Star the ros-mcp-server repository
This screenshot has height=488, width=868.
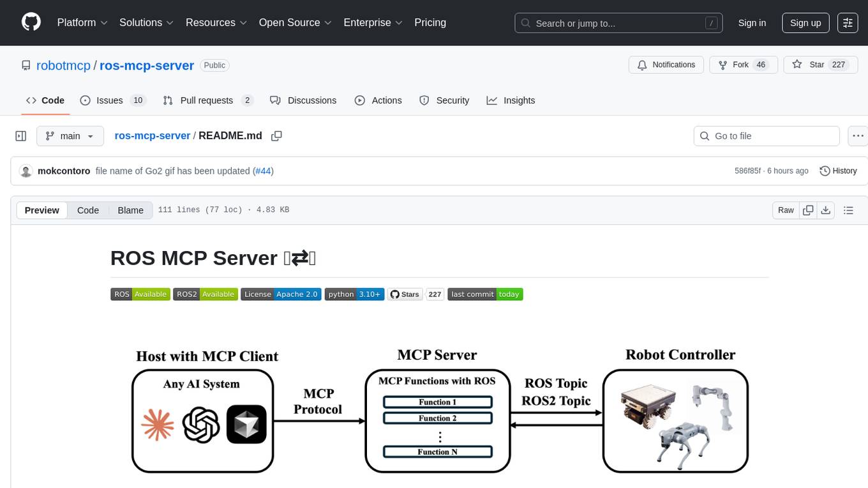(x=819, y=65)
